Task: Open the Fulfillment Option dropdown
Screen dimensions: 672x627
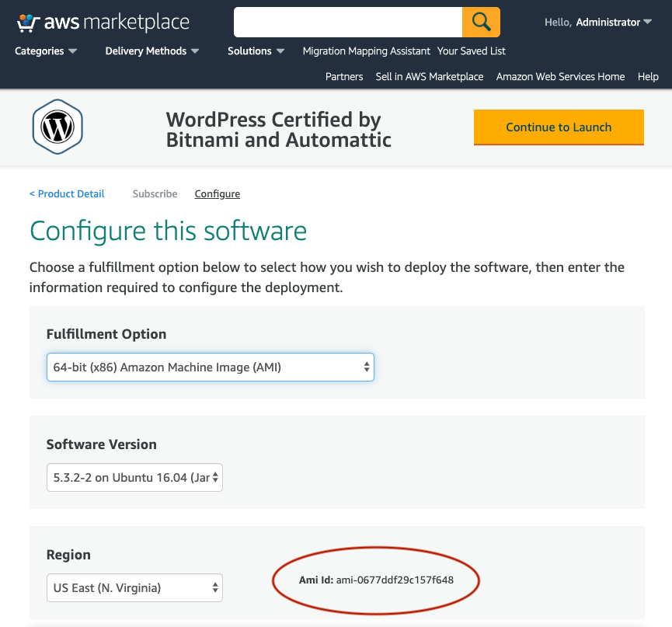Action: click(210, 367)
